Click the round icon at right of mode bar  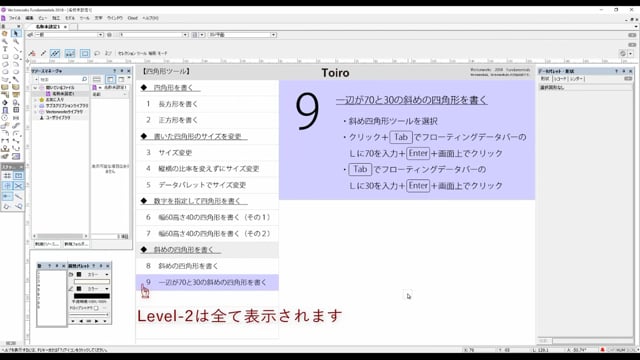[x=622, y=53]
